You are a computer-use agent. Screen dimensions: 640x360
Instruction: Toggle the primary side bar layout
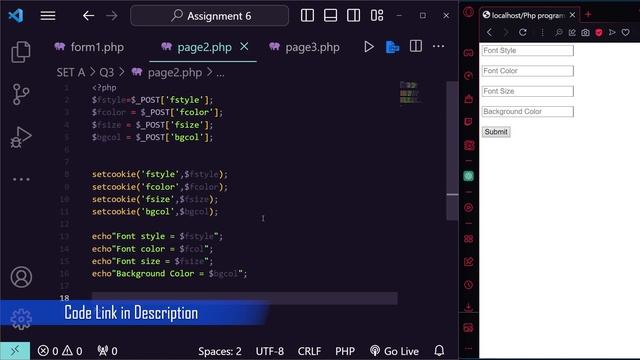pyautogui.click(x=307, y=16)
